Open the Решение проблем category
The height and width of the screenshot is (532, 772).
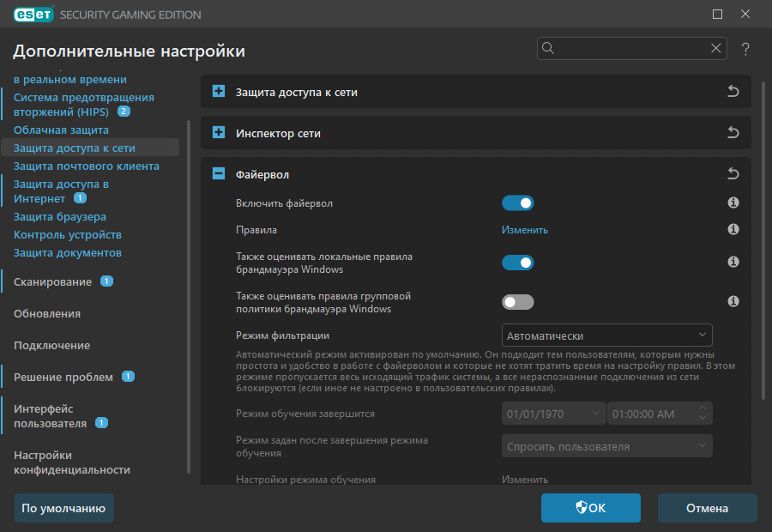click(63, 377)
